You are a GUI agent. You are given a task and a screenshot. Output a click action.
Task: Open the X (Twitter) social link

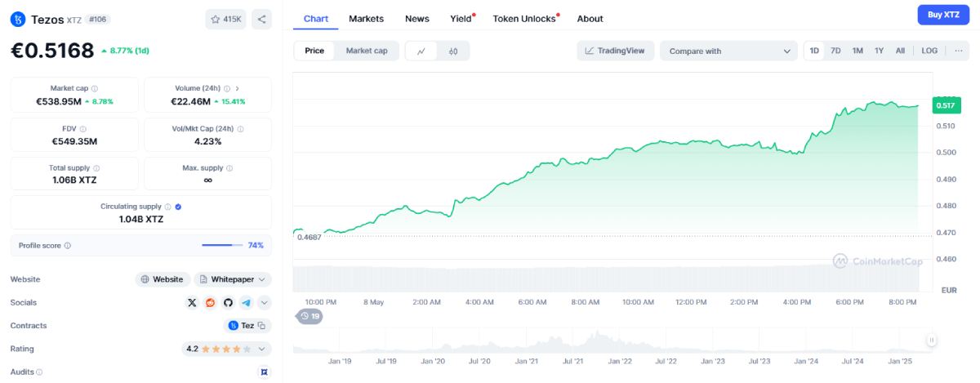click(x=192, y=303)
